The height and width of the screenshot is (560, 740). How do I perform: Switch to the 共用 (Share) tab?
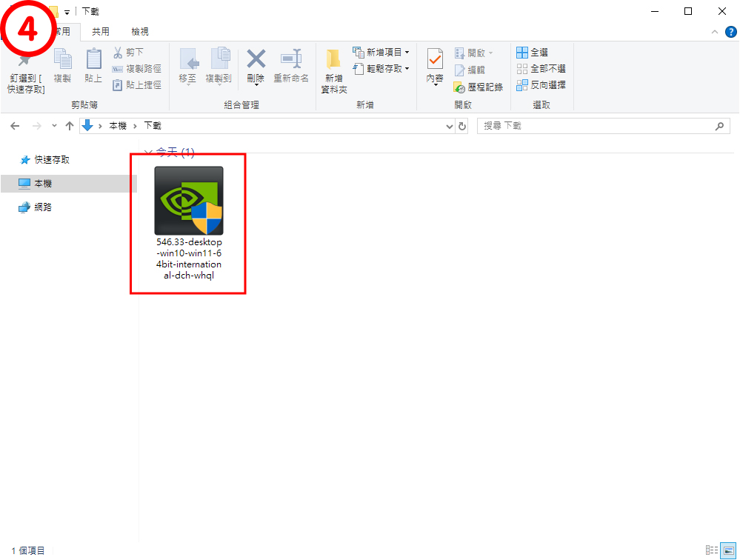101,32
